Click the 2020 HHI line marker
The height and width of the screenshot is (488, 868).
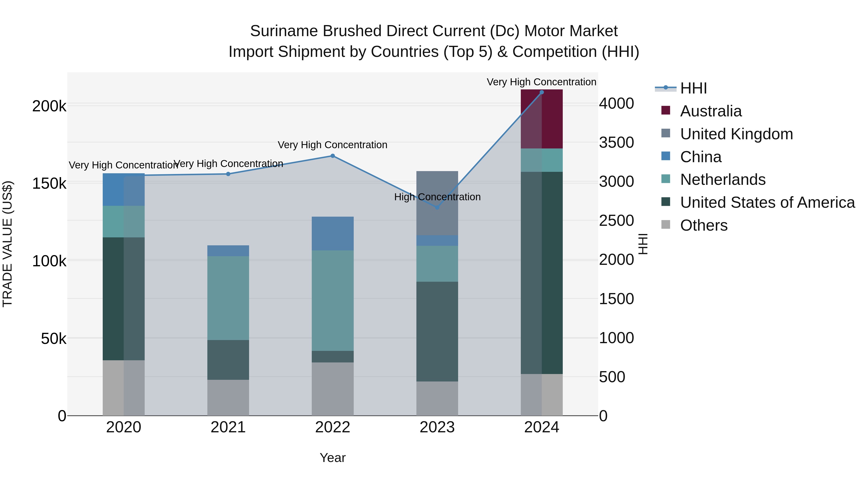[124, 176]
